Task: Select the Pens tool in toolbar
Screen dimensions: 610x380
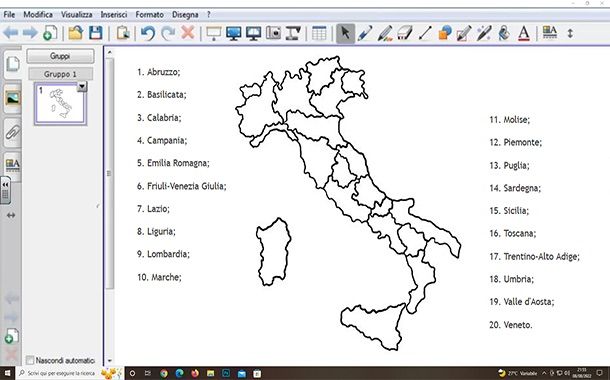Action: click(x=365, y=33)
